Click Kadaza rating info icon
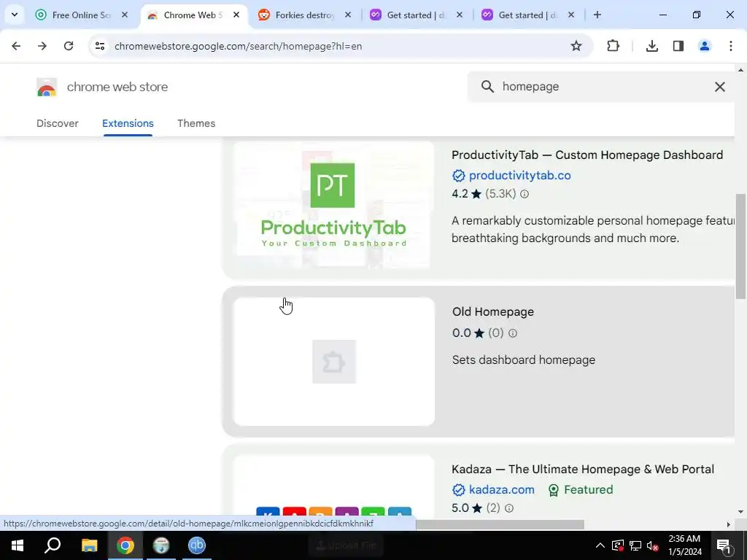This screenshot has width=747, height=560. tap(509, 508)
